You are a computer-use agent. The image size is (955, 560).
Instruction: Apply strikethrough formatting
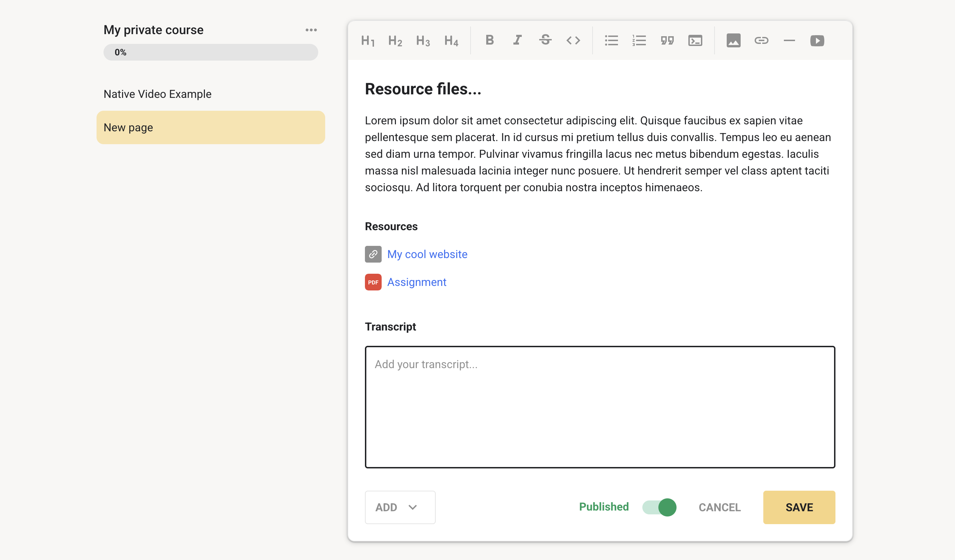click(x=545, y=40)
